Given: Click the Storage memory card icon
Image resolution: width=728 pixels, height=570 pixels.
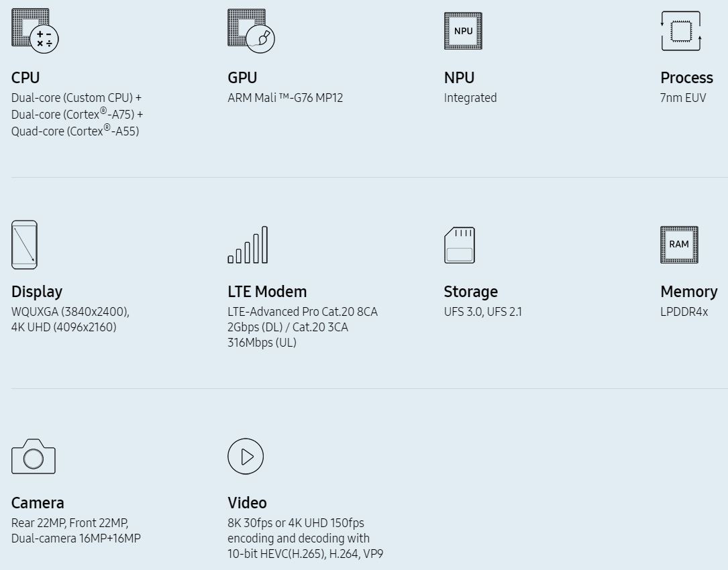Looking at the screenshot, I should [x=460, y=245].
